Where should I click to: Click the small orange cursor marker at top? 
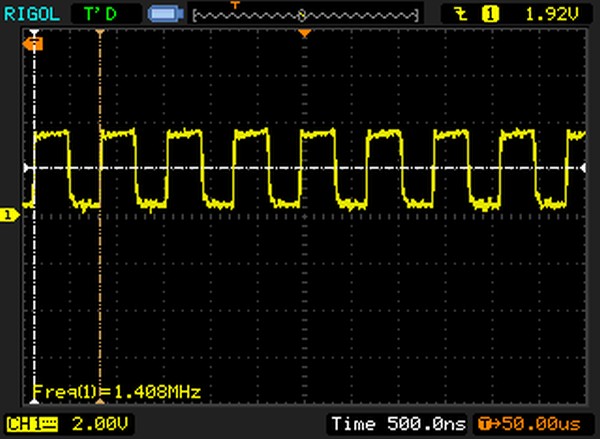tap(99, 33)
